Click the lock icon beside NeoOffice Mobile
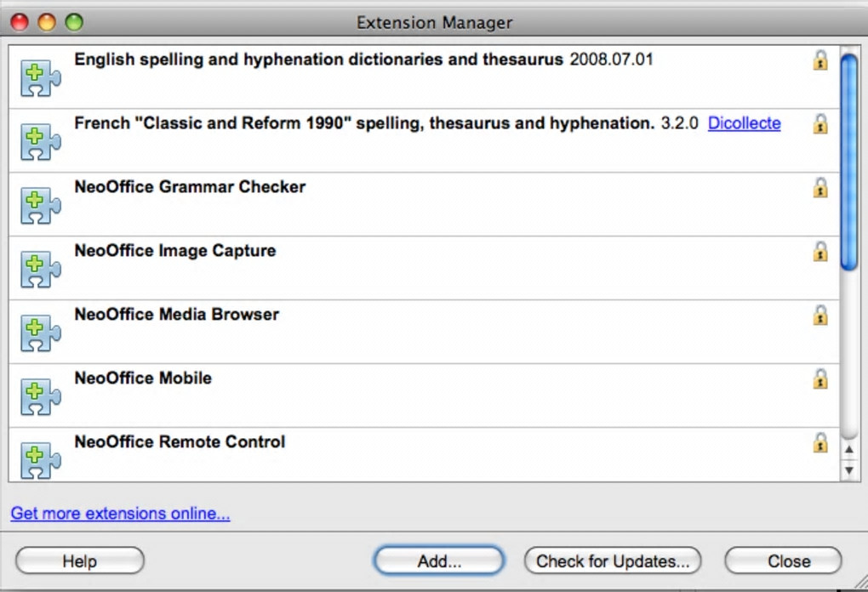This screenshot has width=868, height=592. point(820,379)
